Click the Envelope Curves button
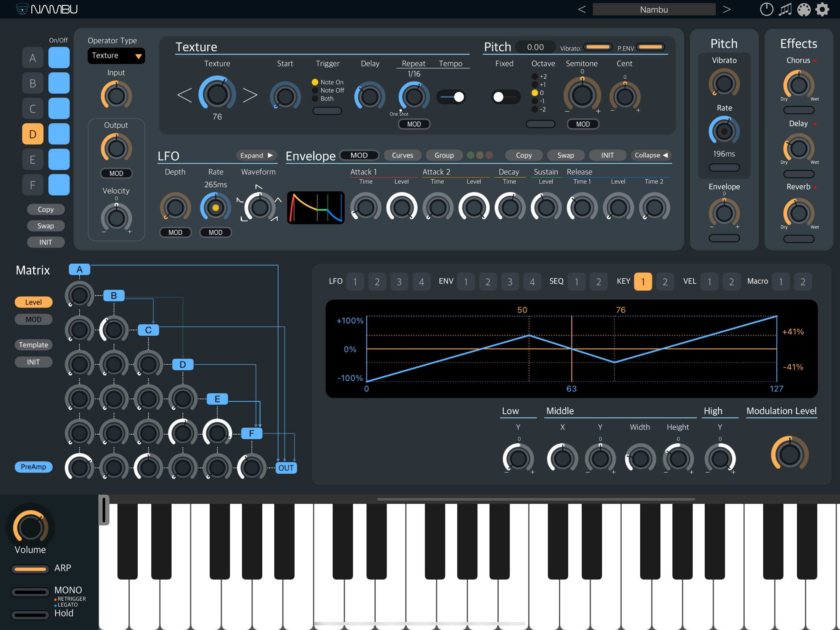 click(x=402, y=155)
